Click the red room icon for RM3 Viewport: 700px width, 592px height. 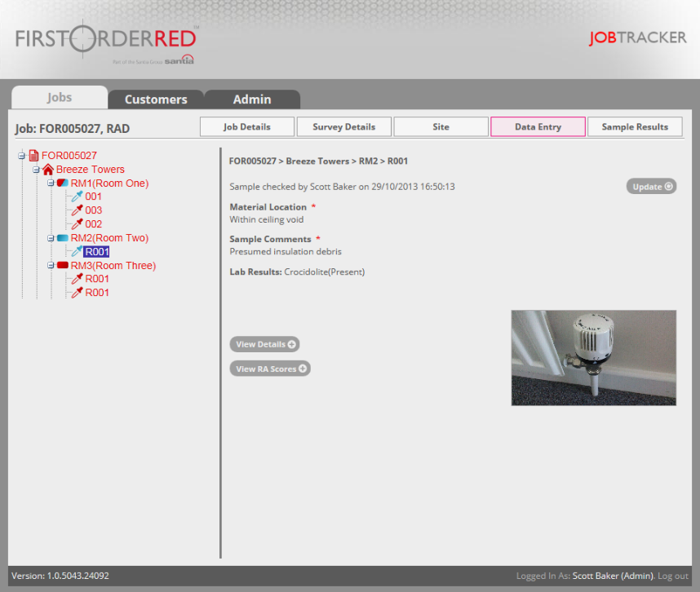[x=63, y=266]
